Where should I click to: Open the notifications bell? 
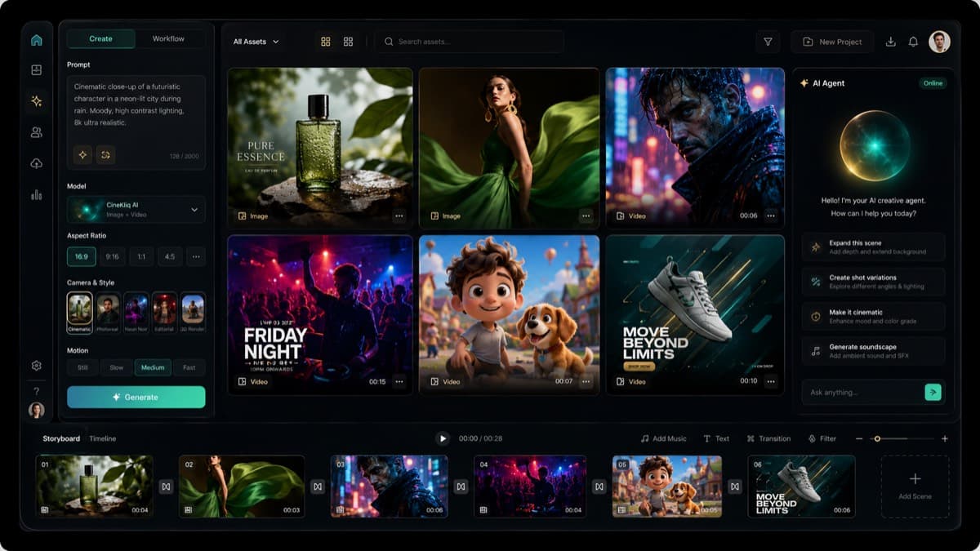pyautogui.click(x=913, y=42)
